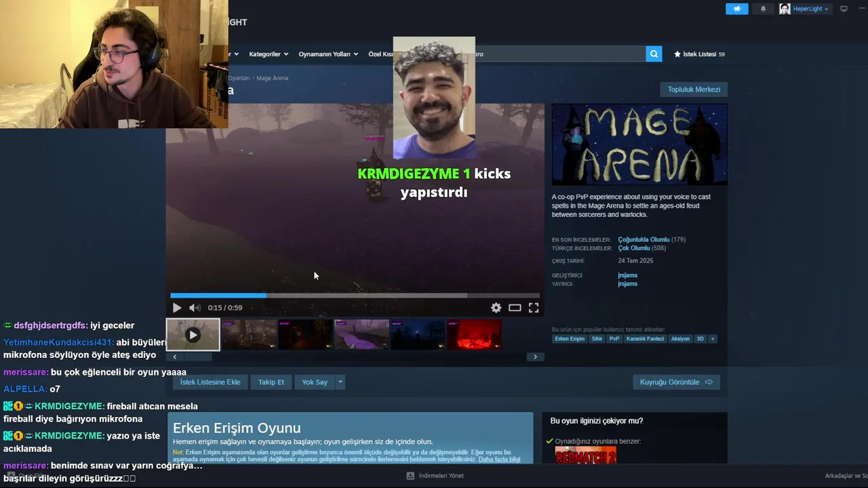The width and height of the screenshot is (868, 488).
Task: Select the 3D tag
Action: point(700,339)
